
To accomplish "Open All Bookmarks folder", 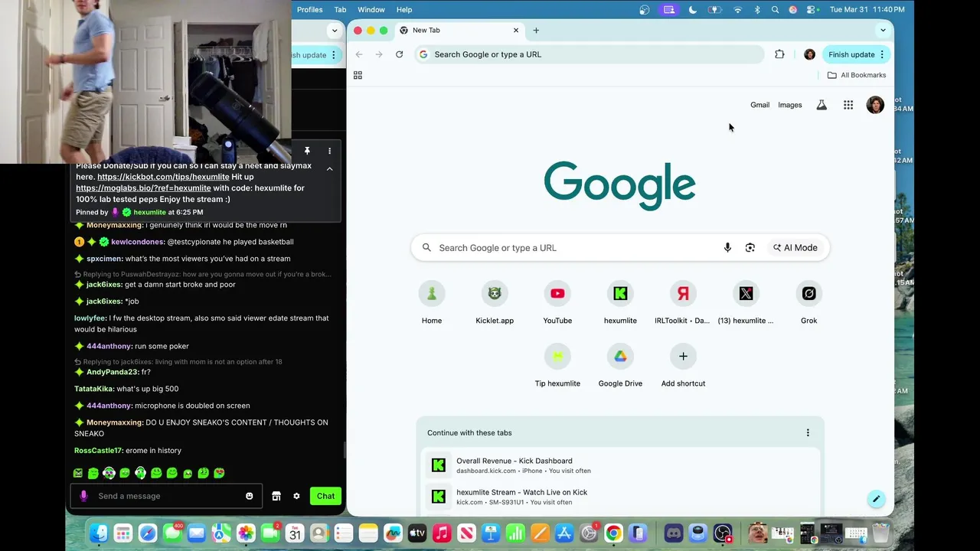I will point(857,75).
